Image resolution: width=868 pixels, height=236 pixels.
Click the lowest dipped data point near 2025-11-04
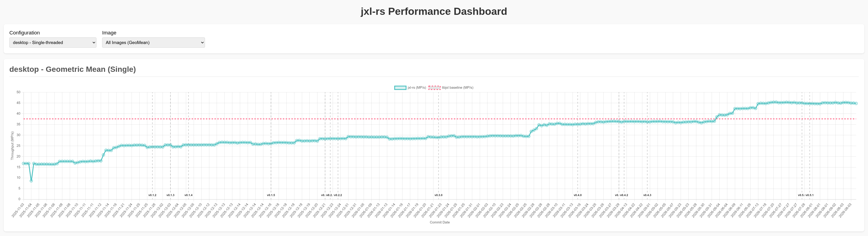pos(31,181)
